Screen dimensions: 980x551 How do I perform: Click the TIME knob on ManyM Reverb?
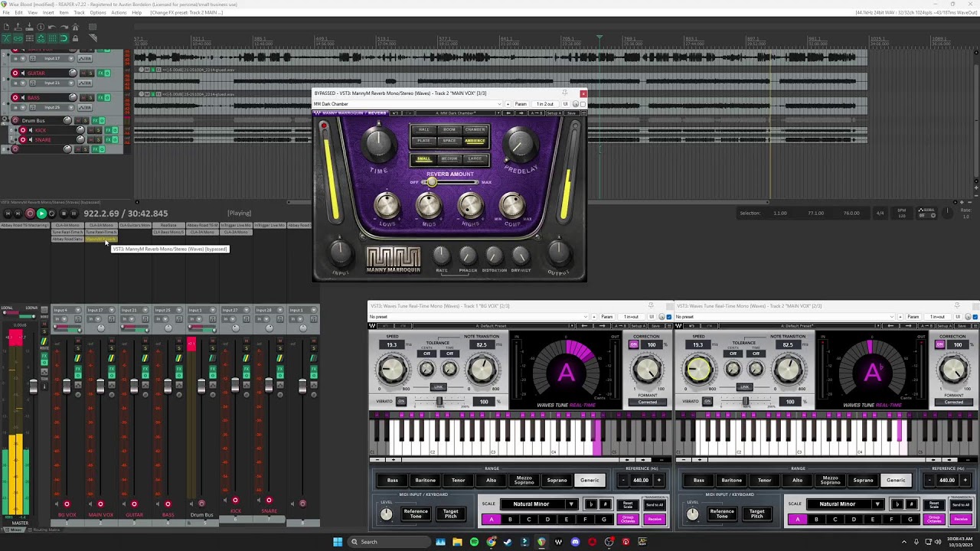tap(379, 143)
